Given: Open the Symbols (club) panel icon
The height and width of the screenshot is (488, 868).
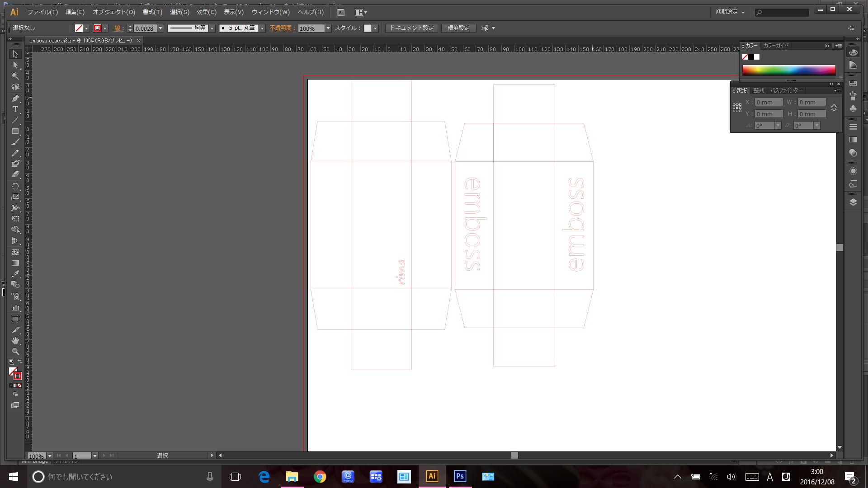Looking at the screenshot, I should pyautogui.click(x=853, y=108).
